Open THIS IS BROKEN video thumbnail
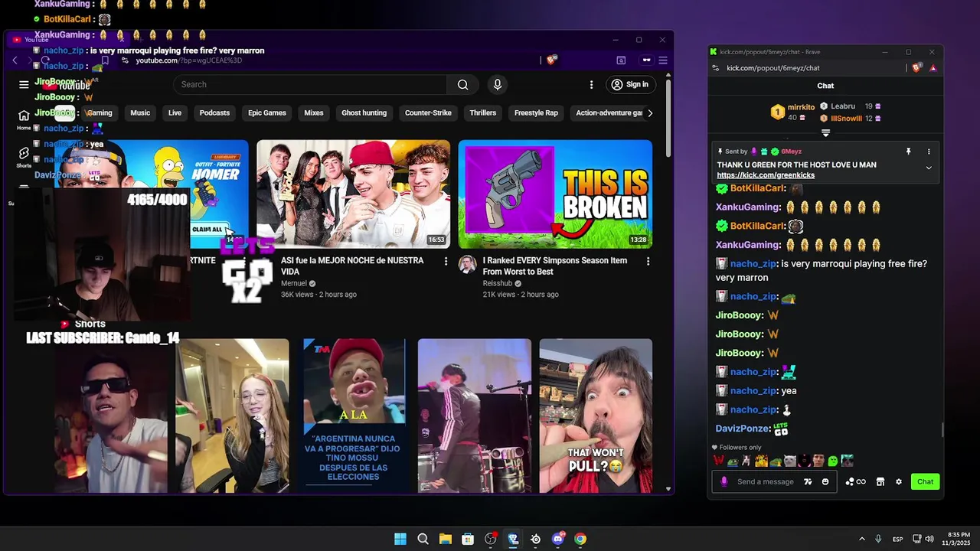The image size is (980, 551). (555, 194)
